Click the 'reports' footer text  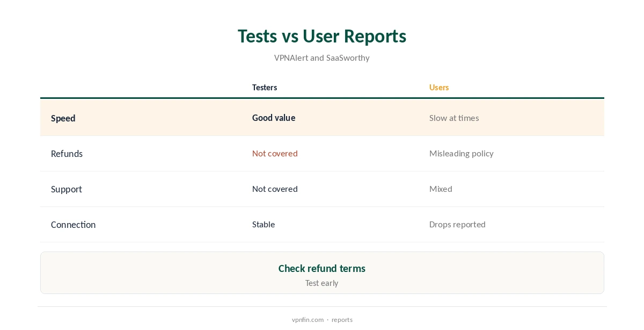(x=342, y=320)
